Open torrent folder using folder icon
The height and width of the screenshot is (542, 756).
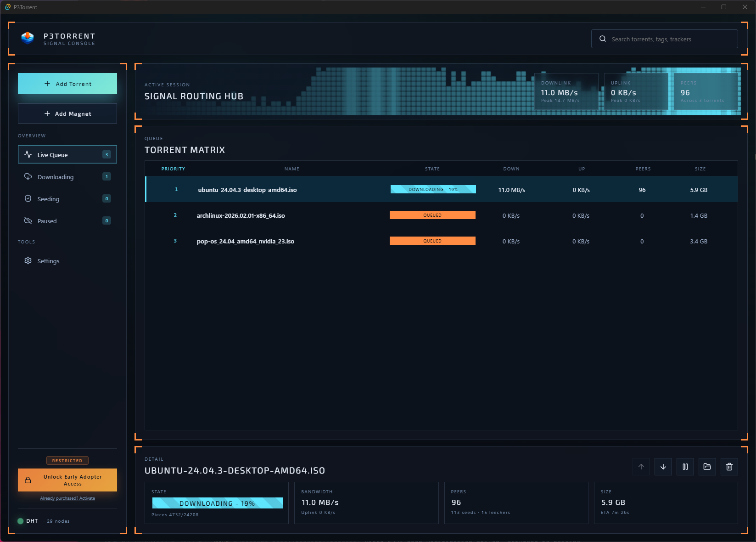point(707,467)
